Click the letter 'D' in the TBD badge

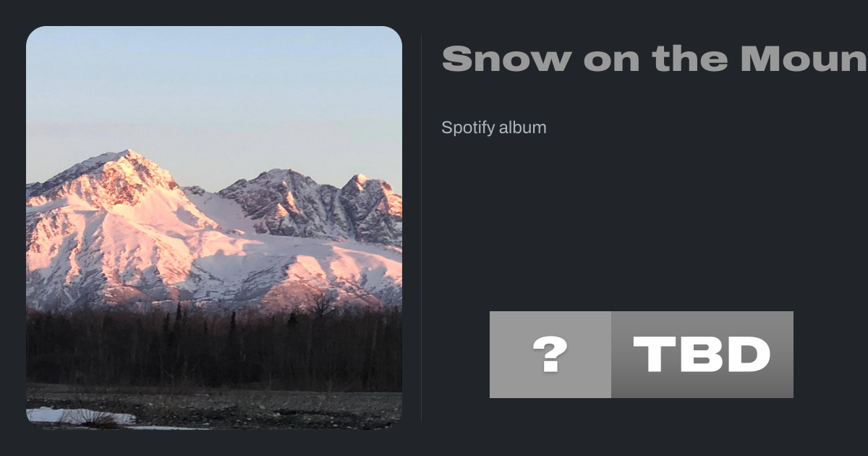749,355
